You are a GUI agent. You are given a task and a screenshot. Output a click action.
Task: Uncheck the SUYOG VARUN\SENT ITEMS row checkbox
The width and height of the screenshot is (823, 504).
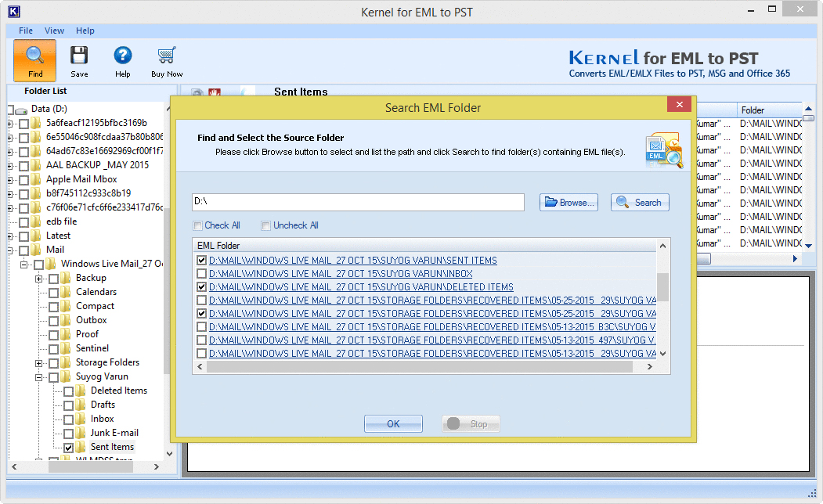(201, 260)
